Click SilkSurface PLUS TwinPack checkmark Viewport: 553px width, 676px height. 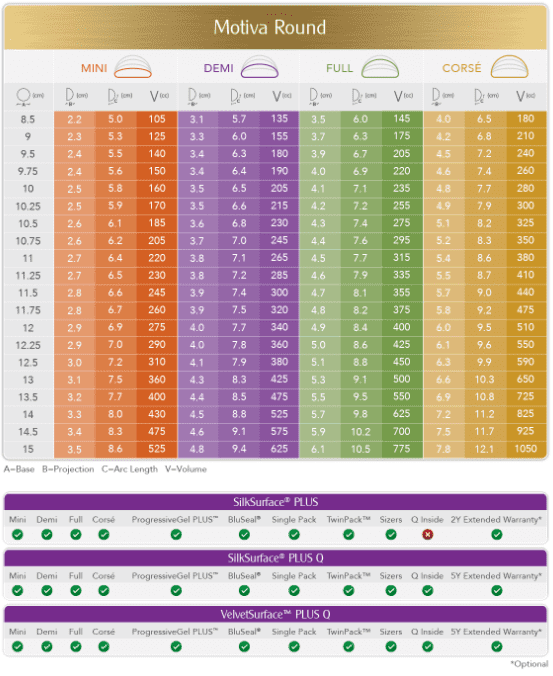click(x=349, y=535)
